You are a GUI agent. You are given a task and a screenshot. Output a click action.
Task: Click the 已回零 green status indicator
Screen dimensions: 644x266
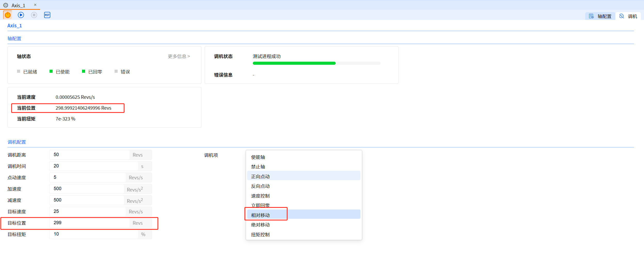tap(84, 71)
